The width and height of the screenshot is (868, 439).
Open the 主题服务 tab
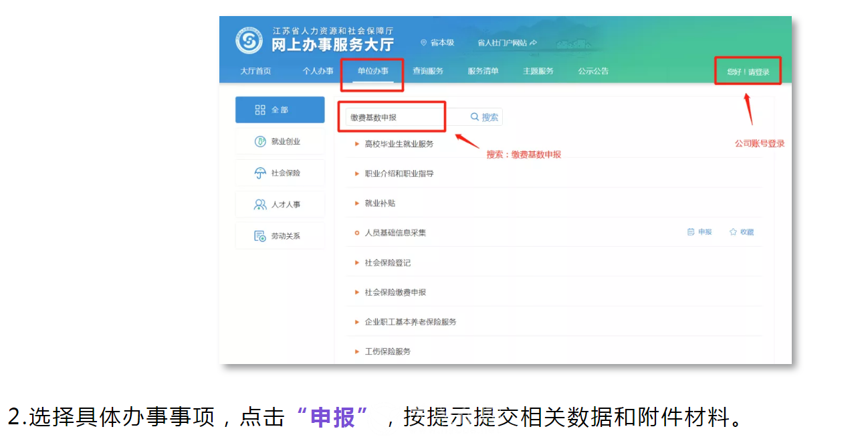538,71
